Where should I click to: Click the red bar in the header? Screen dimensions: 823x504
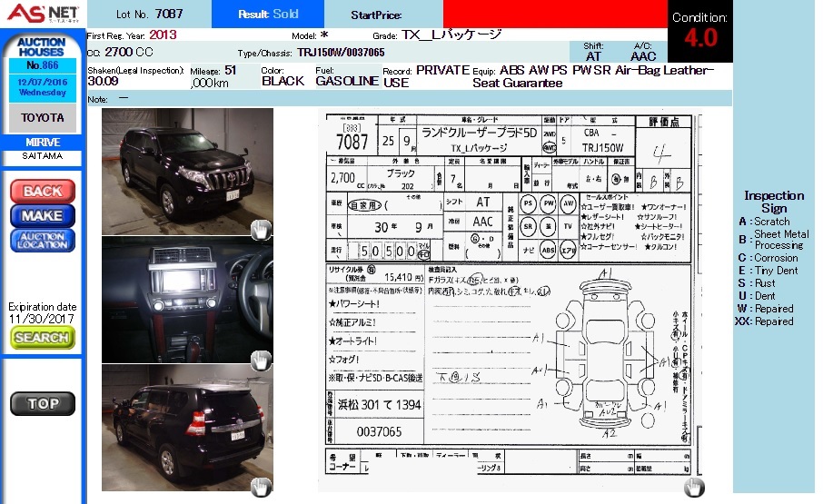coord(555,15)
